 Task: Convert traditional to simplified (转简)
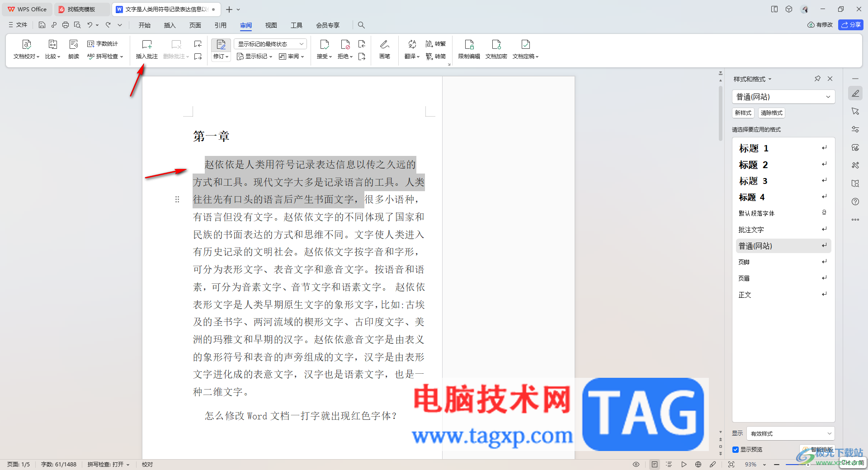pos(436,56)
